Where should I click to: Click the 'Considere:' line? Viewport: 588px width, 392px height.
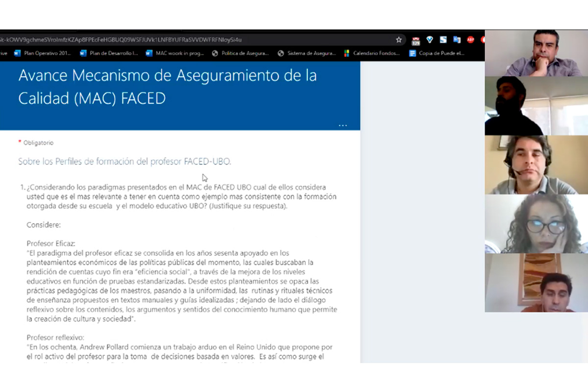44,225
